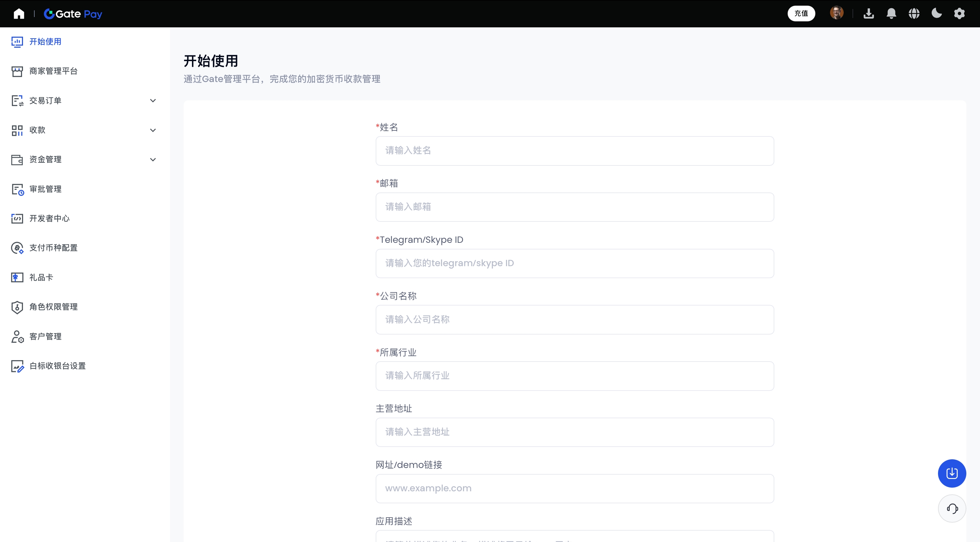980x542 pixels.
Task: Toggle dark mode moon icon
Action: pyautogui.click(x=937, y=14)
